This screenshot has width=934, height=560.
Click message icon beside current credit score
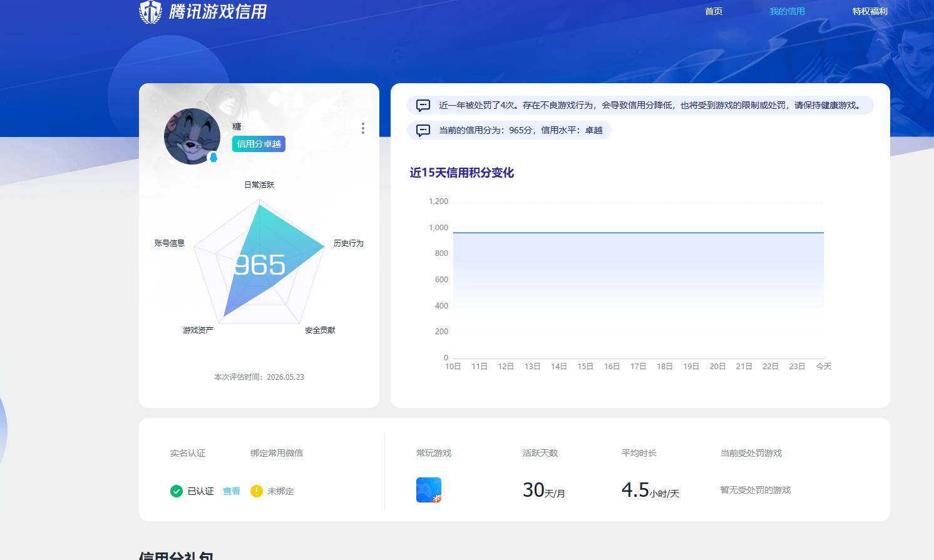pyautogui.click(x=423, y=131)
